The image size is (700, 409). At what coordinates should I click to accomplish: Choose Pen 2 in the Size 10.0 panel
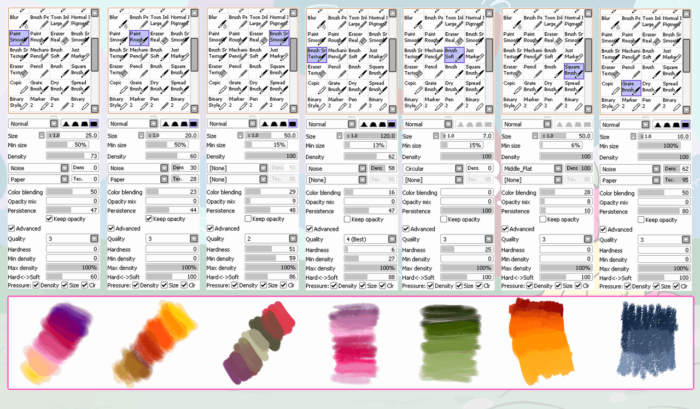pyautogui.click(x=652, y=104)
